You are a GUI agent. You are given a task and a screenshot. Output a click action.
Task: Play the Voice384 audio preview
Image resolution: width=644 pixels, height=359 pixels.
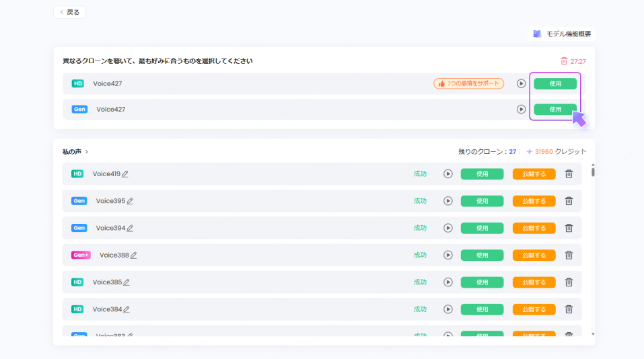click(x=448, y=309)
